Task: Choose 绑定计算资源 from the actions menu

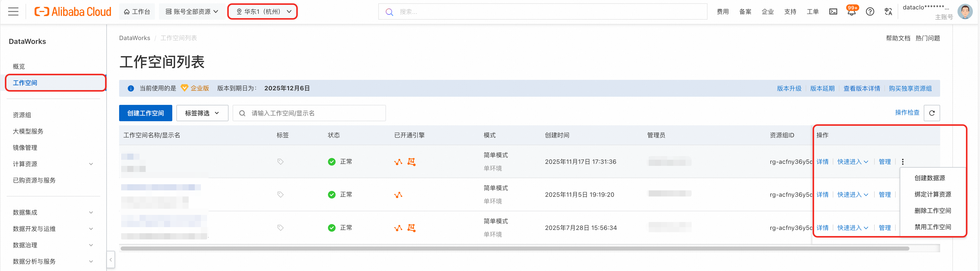Action: tap(932, 194)
